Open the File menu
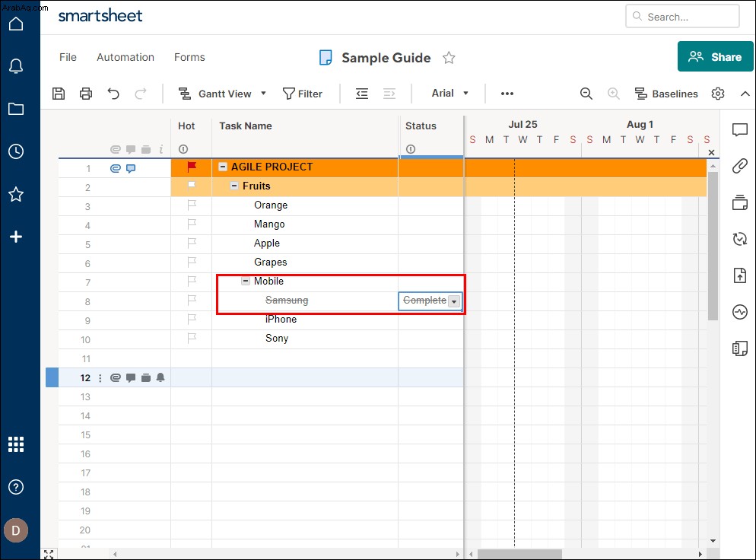This screenshot has height=560, width=756. point(68,57)
